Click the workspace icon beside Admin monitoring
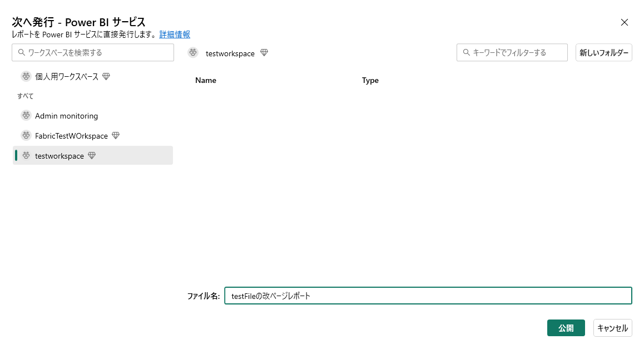Screen dimensions: 644x349 pos(26,116)
